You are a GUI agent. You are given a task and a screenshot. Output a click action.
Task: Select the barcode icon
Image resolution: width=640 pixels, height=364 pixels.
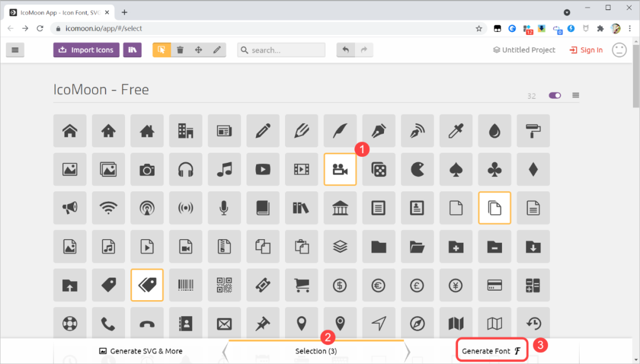185,285
